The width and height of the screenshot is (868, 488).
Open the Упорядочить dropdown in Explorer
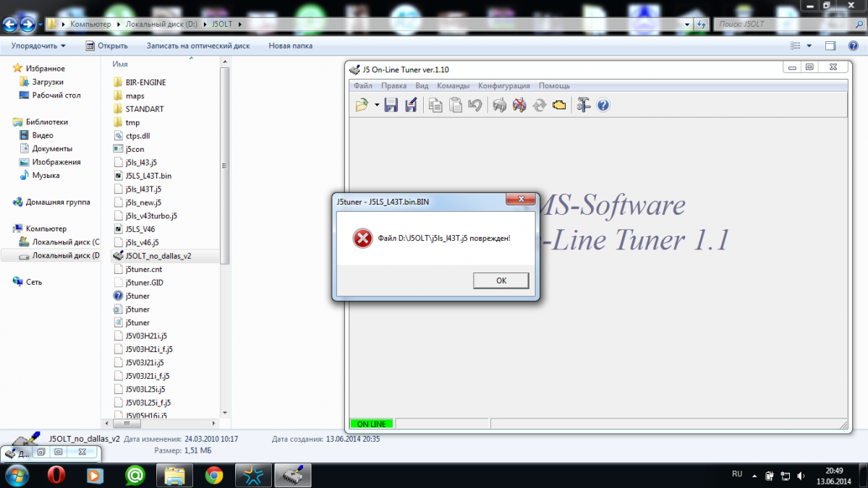pos(38,46)
